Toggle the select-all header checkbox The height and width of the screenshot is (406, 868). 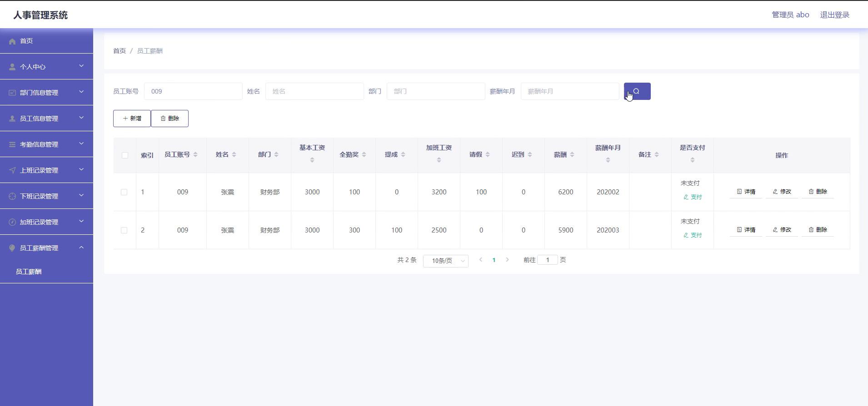pos(125,155)
